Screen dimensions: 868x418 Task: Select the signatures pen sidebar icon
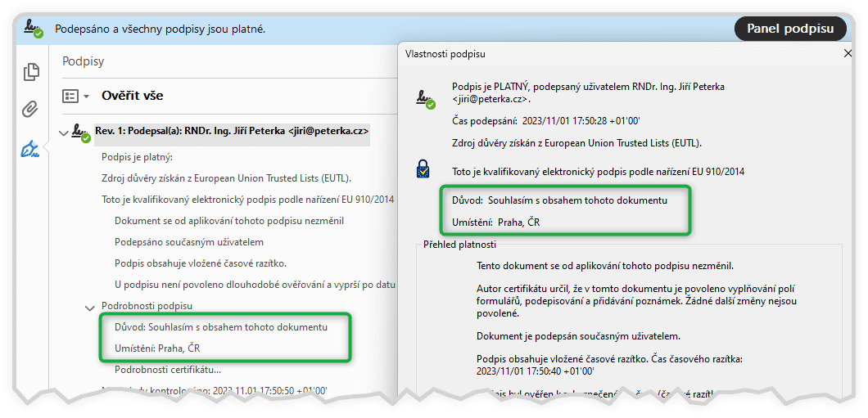tap(31, 149)
